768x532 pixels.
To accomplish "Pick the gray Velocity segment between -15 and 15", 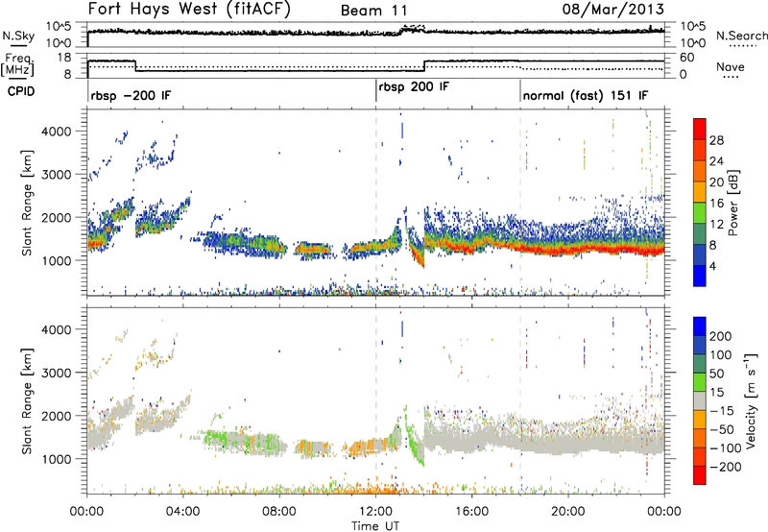I will pyautogui.click(x=700, y=400).
